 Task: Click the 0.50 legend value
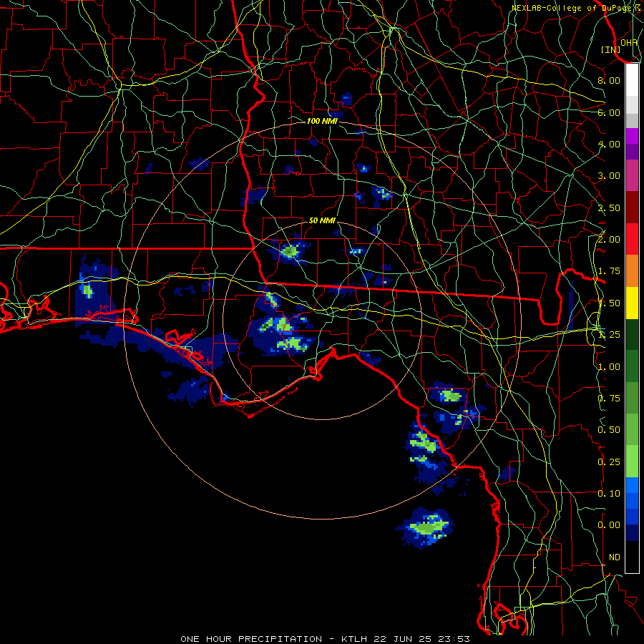609,430
